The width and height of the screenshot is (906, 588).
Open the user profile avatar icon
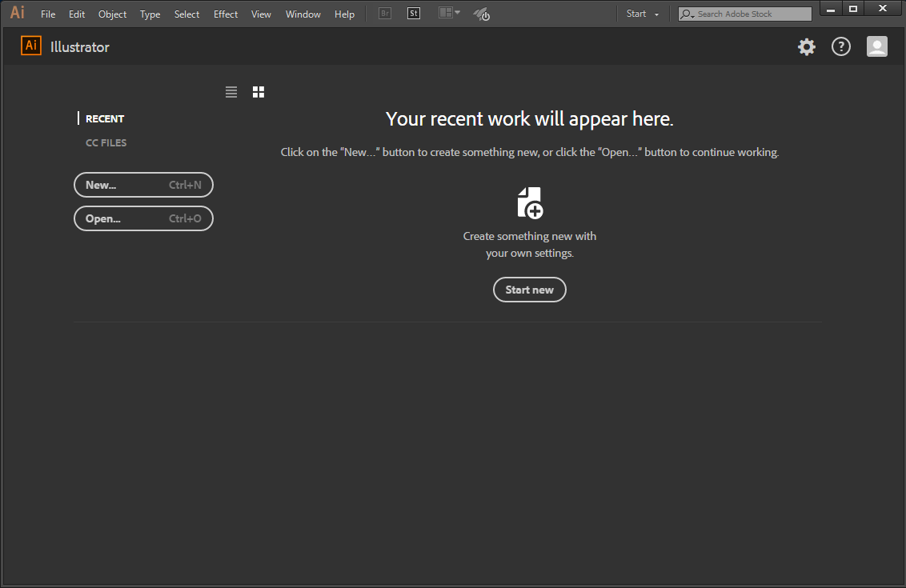tap(876, 46)
